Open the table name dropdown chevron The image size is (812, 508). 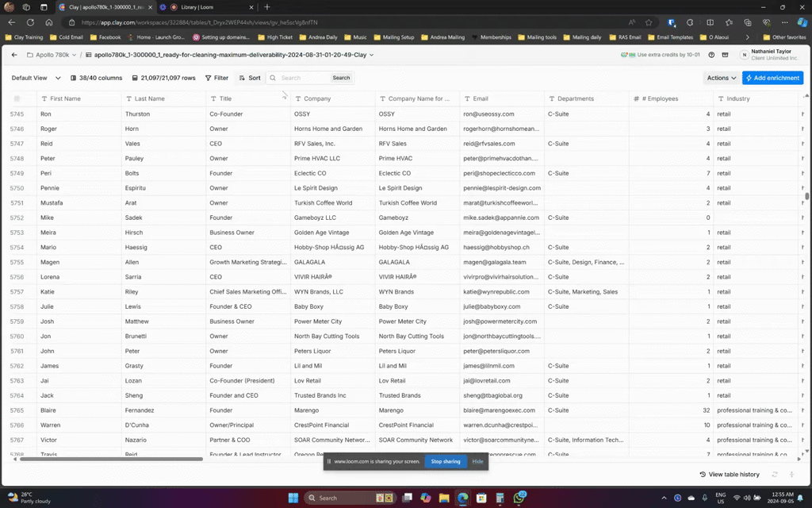[x=371, y=55]
